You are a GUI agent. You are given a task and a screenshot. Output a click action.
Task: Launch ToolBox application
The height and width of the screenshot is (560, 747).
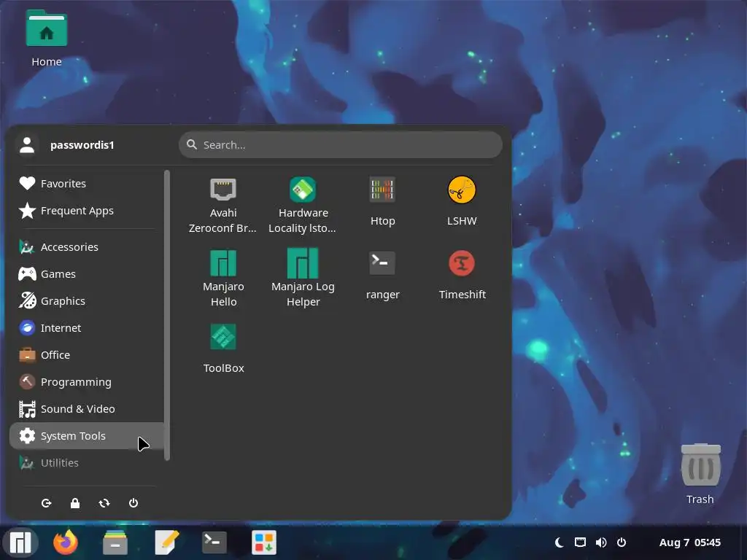(223, 349)
